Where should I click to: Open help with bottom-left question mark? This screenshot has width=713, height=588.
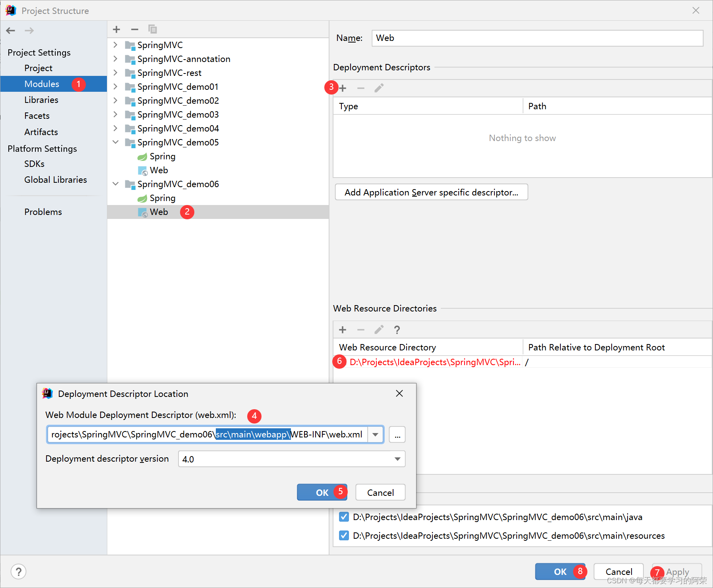(x=18, y=572)
